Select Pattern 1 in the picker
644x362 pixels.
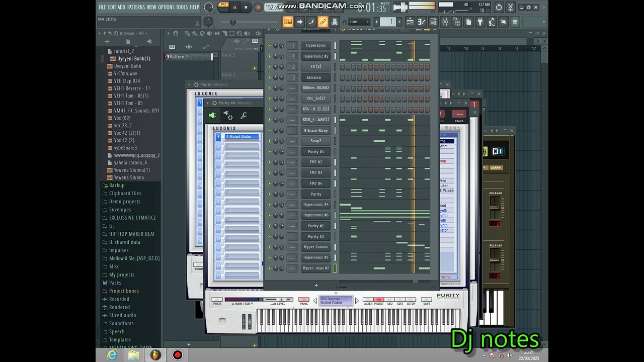pyautogui.click(x=188, y=57)
